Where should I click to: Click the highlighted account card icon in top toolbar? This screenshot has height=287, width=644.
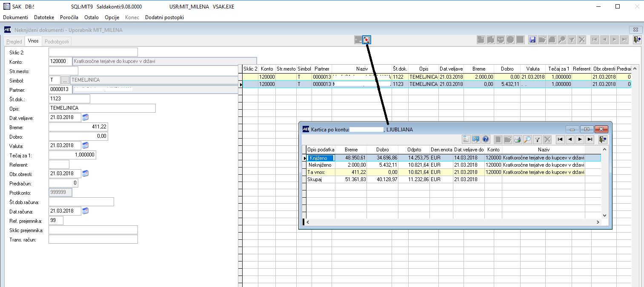pyautogui.click(x=367, y=40)
